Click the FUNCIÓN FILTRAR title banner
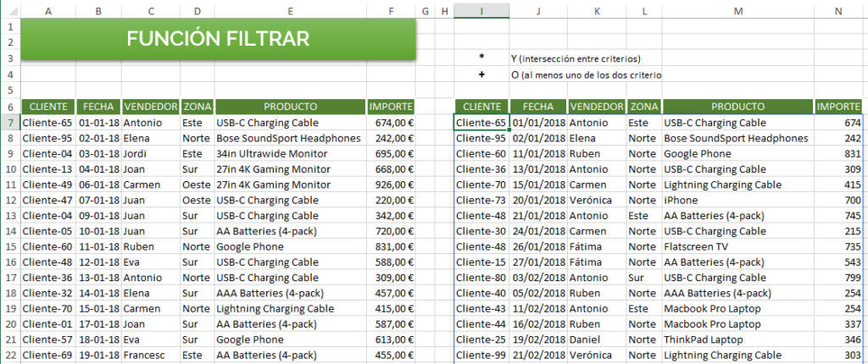The image size is (868, 364). 218,39
